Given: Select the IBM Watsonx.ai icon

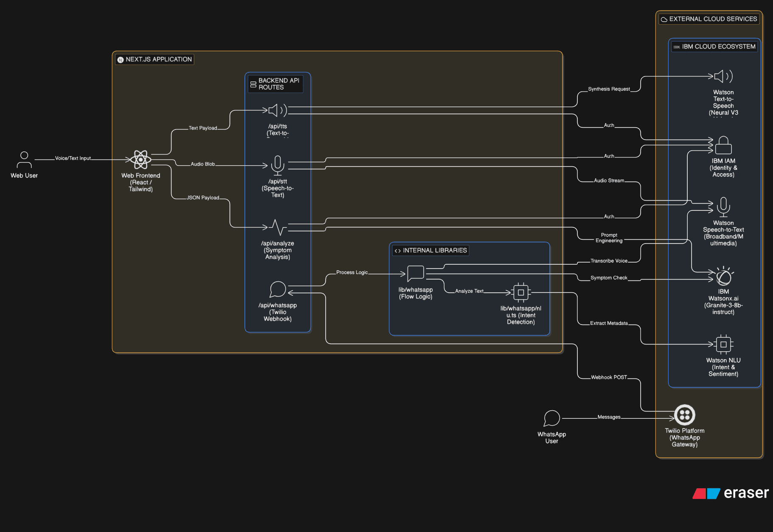Looking at the screenshot, I should pyautogui.click(x=723, y=276).
